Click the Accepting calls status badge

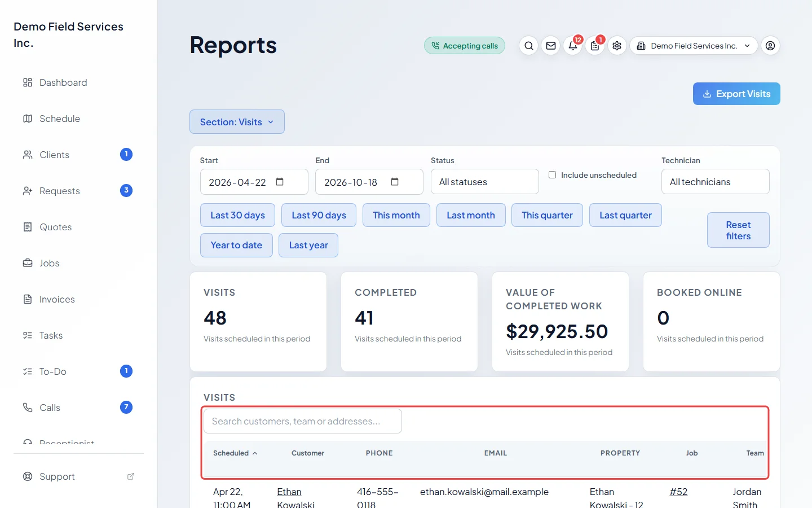(x=465, y=46)
